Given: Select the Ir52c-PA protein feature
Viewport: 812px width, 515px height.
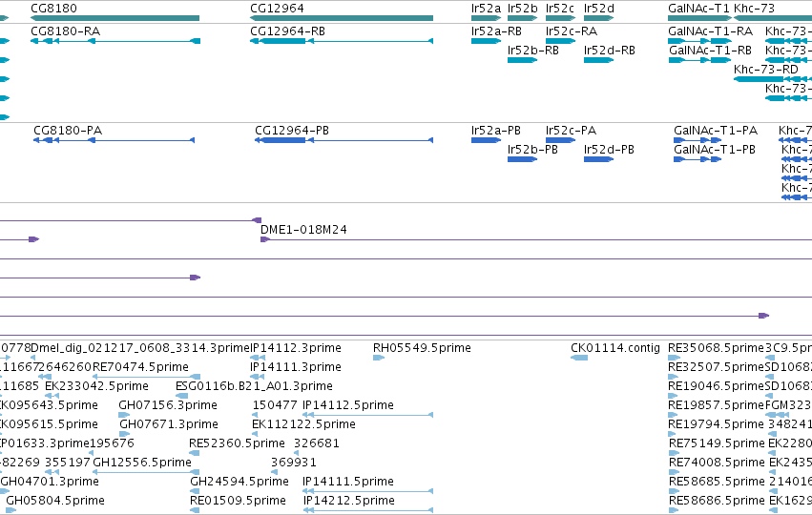Looking at the screenshot, I should pyautogui.click(x=560, y=140).
